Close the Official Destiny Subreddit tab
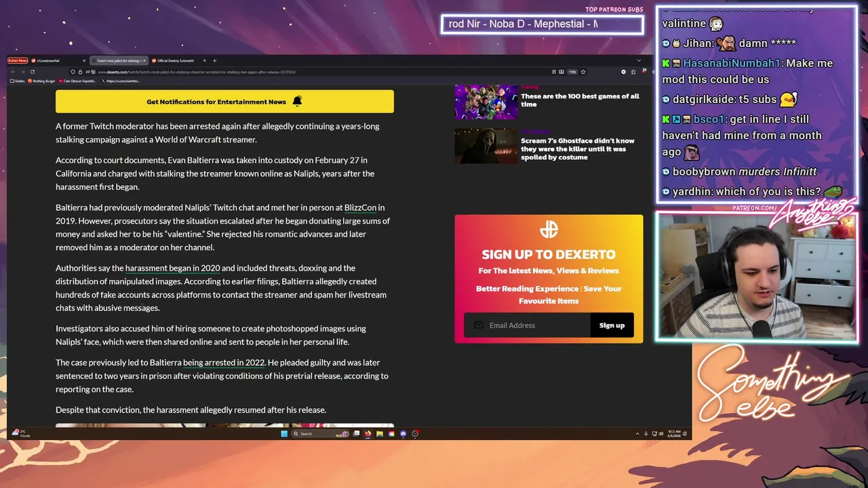This screenshot has width=868, height=488. coord(204,60)
